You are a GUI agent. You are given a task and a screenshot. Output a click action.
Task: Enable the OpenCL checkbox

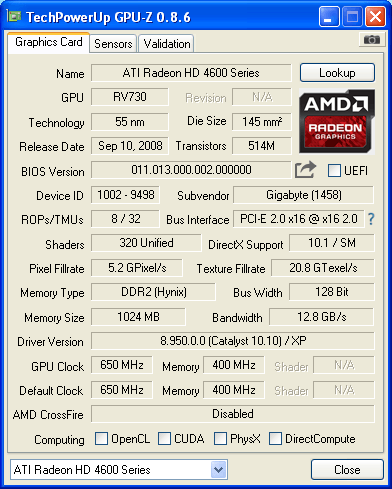click(x=101, y=438)
